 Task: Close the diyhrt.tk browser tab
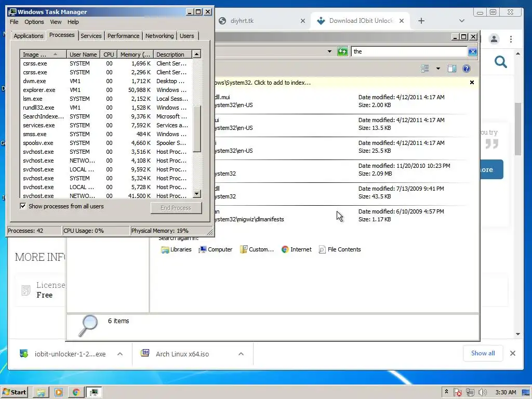(303, 21)
